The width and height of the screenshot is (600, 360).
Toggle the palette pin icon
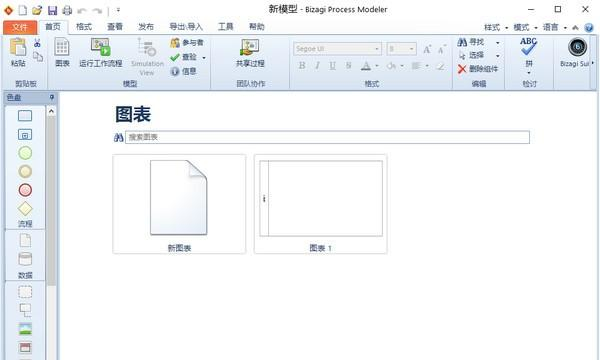52,98
